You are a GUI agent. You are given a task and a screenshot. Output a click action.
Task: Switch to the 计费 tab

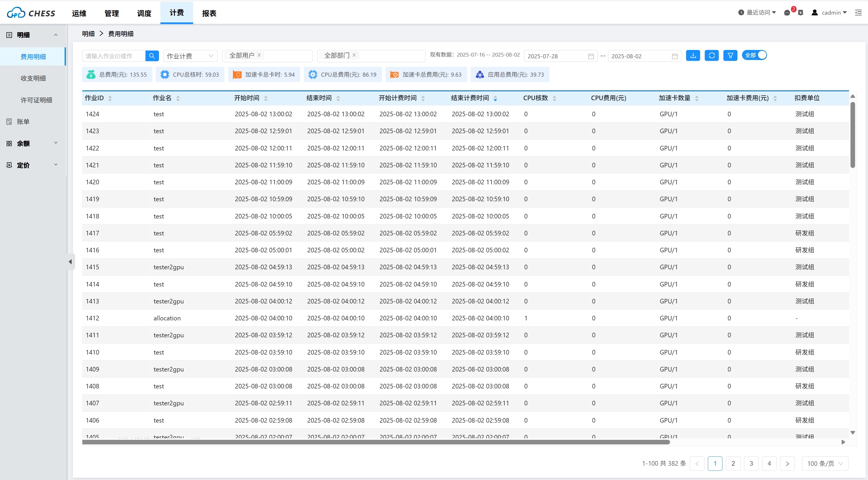pyautogui.click(x=176, y=13)
